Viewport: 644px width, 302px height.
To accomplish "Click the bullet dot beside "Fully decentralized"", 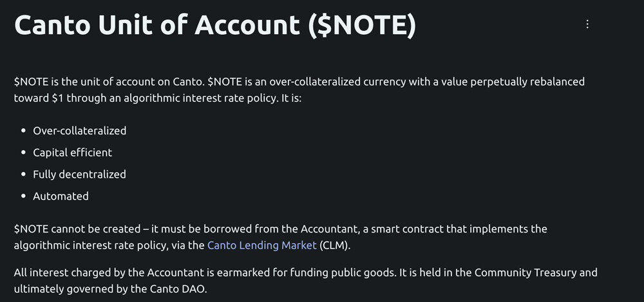I will pos(23,175).
